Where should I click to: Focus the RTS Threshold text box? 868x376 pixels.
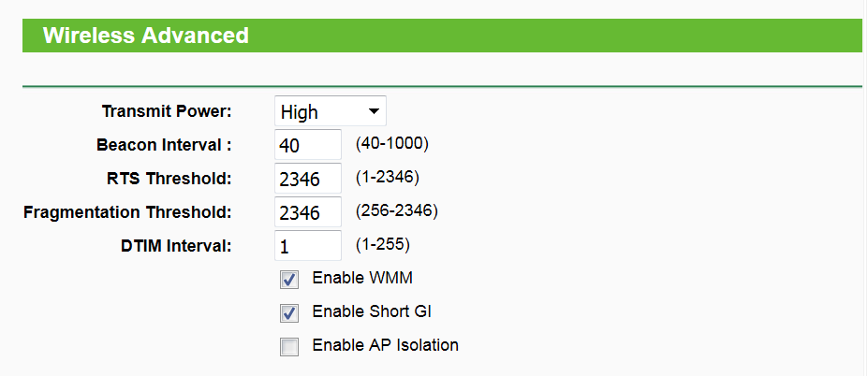click(x=308, y=179)
